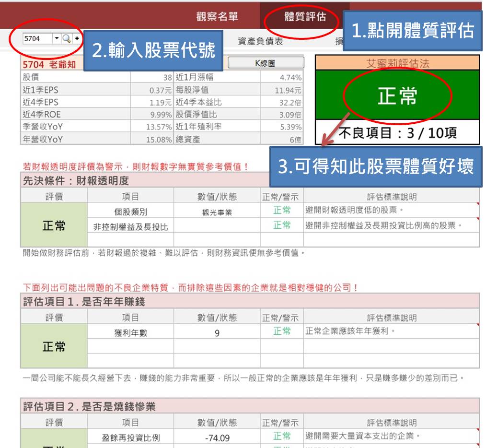Click the plus icon next to search
486x448 pixels.
coord(77,38)
